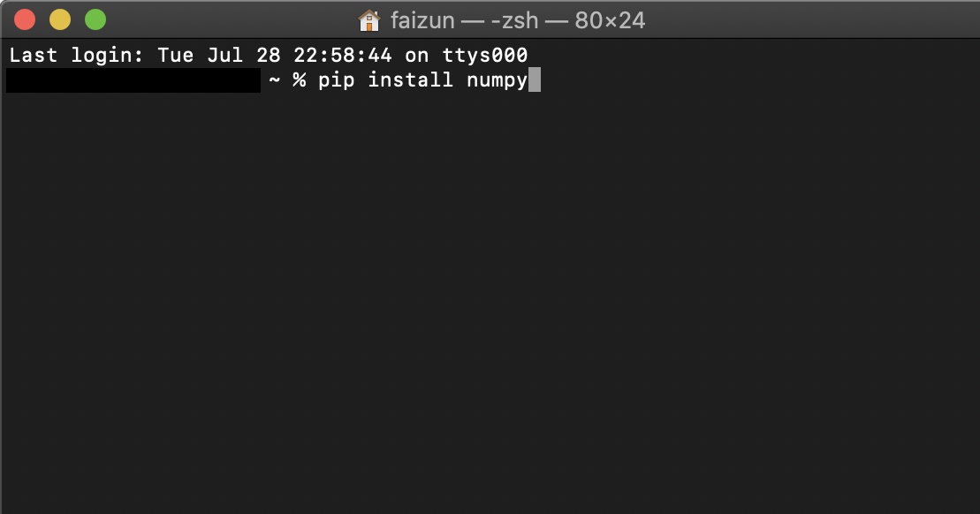The height and width of the screenshot is (514, 980).
Task: Click the home folder icon in title bar
Action: click(368, 20)
